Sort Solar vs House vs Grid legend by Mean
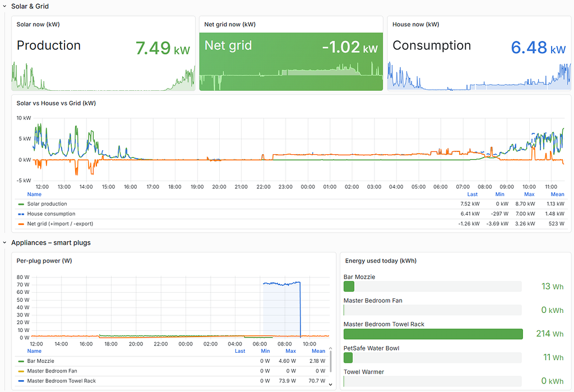The height and width of the screenshot is (392, 574). click(x=558, y=195)
